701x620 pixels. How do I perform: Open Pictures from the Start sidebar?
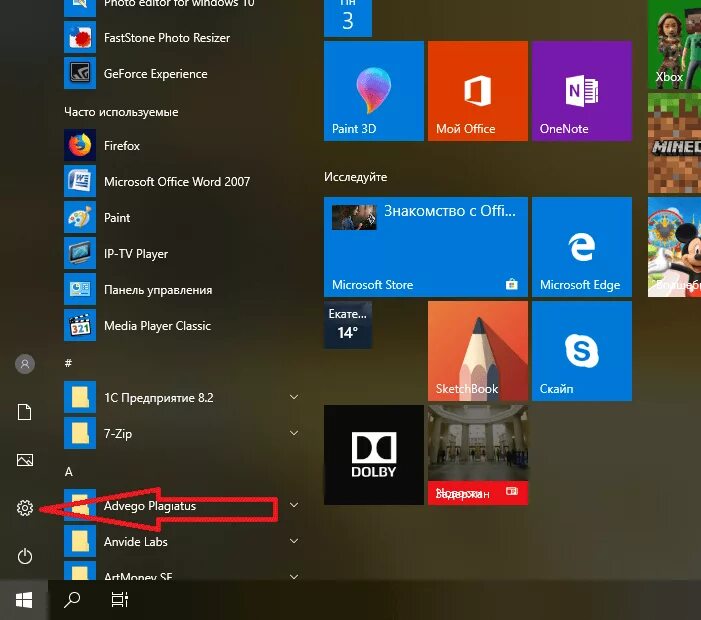(x=25, y=460)
